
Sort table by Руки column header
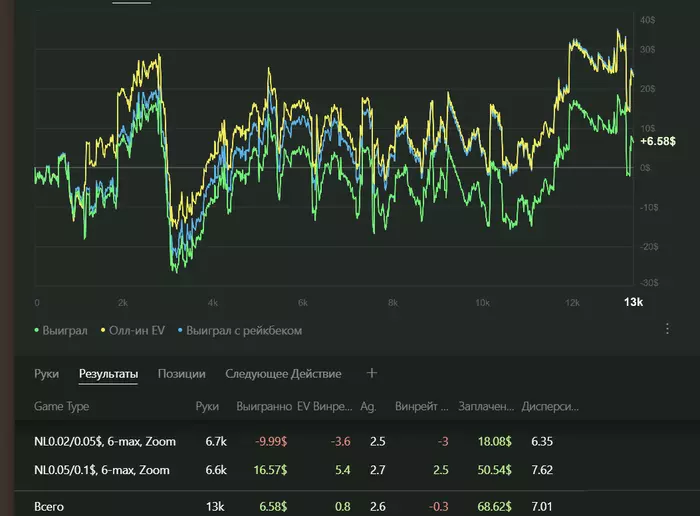pos(207,407)
